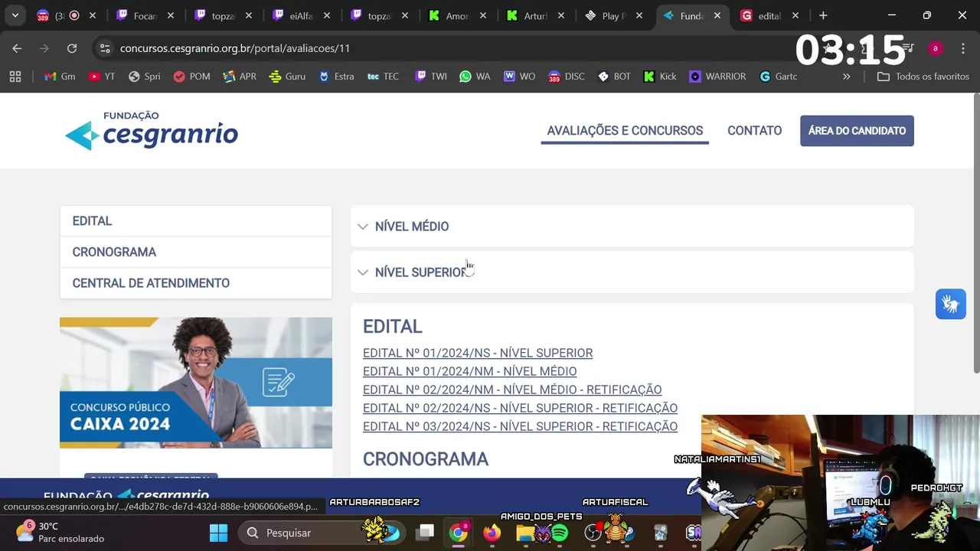
Task: Open the VLibras accessibility widget
Action: (951, 304)
